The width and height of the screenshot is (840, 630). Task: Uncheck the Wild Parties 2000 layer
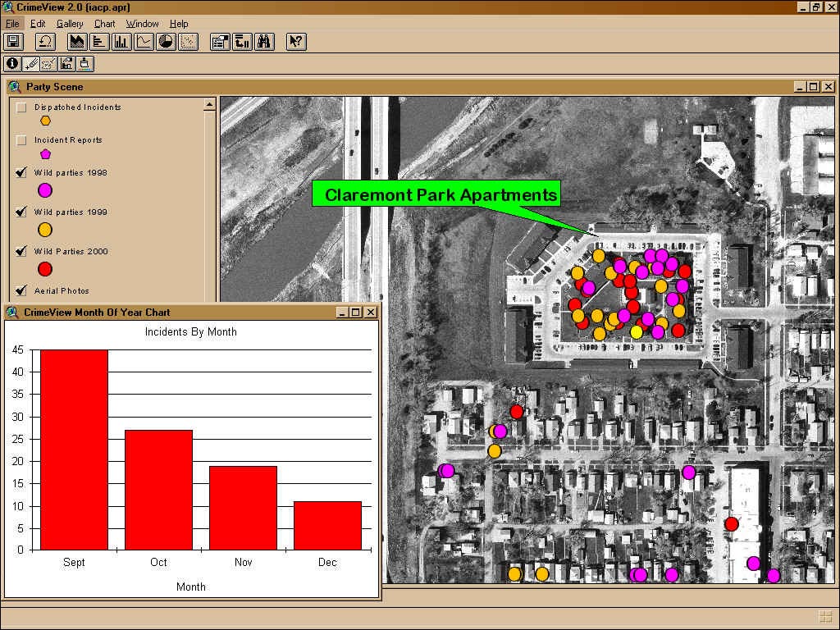[x=21, y=251]
